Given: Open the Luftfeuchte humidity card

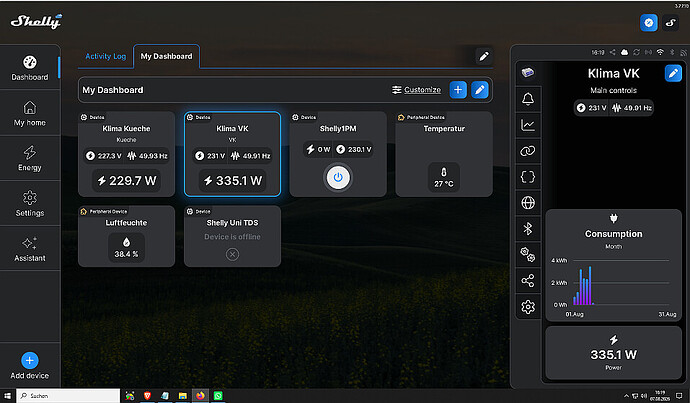Looking at the screenshot, I should click(126, 236).
